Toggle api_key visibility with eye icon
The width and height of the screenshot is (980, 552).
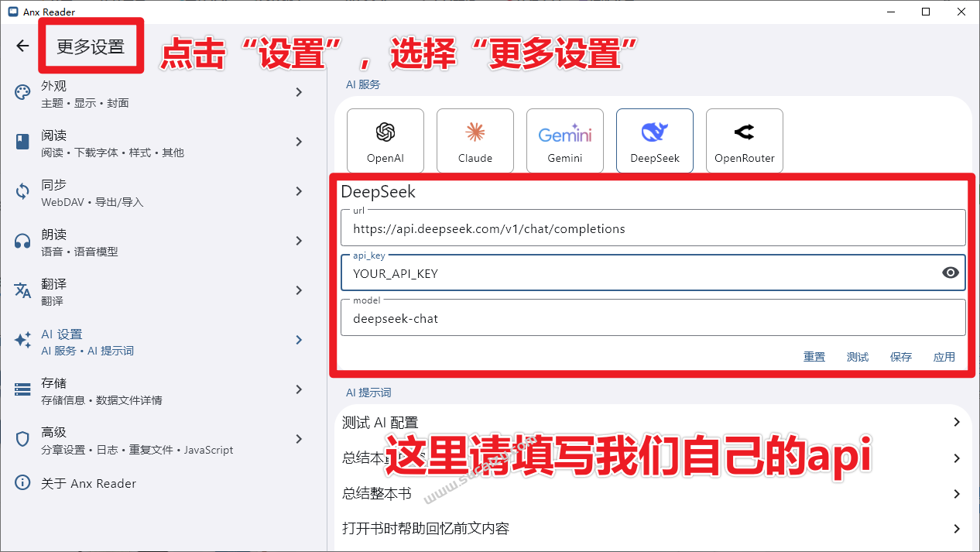tap(951, 273)
